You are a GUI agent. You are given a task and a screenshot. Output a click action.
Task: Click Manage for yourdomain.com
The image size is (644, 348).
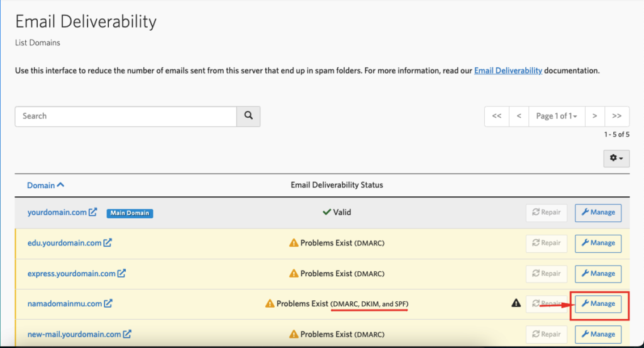click(x=598, y=213)
